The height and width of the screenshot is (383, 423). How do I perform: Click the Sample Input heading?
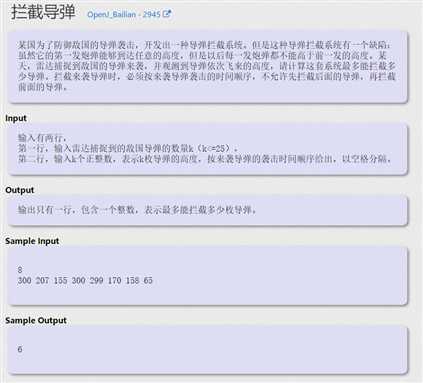pyautogui.click(x=32, y=241)
